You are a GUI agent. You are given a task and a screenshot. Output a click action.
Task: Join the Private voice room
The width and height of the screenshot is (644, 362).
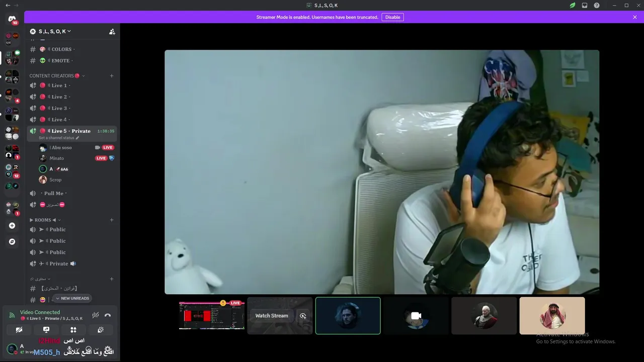[72, 263]
